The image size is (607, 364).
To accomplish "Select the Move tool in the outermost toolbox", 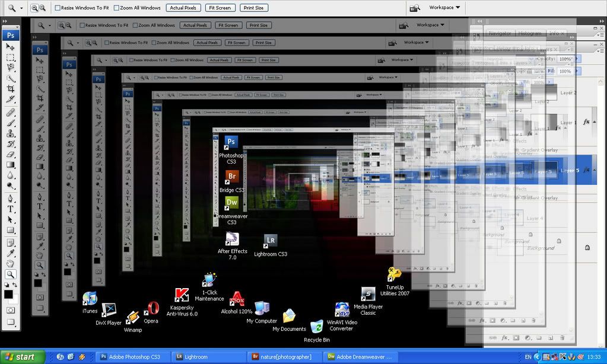I will coord(10,47).
